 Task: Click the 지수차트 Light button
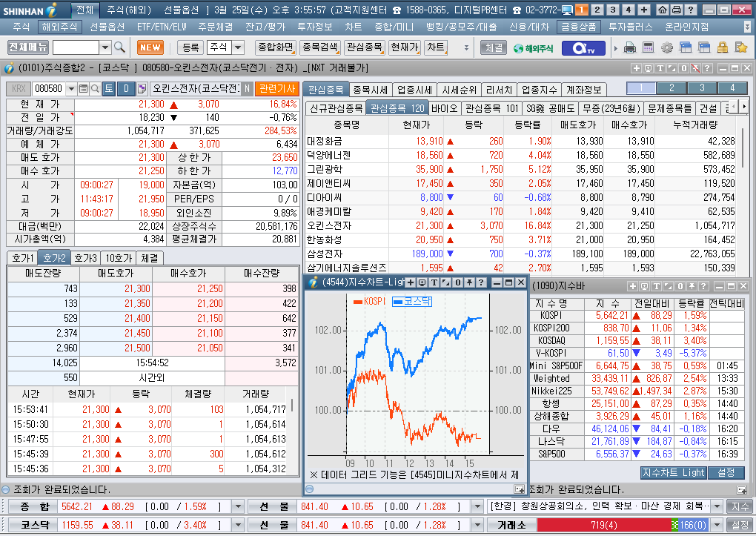pyautogui.click(x=674, y=472)
